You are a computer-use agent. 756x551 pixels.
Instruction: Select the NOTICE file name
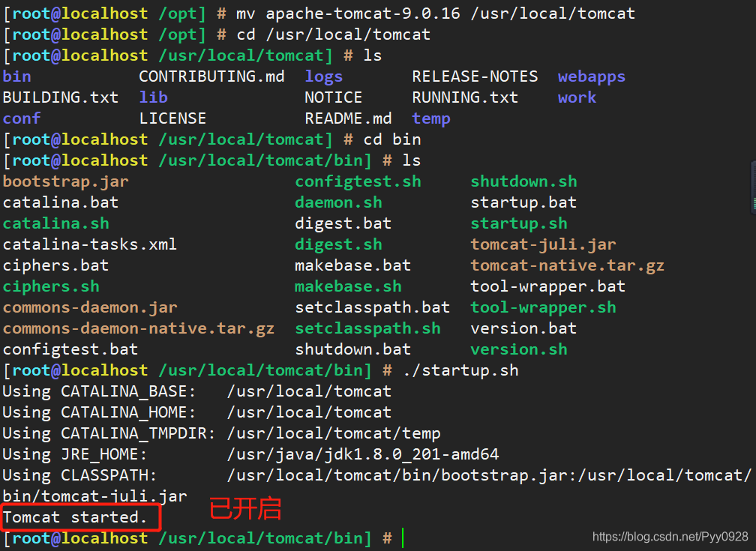coord(333,98)
